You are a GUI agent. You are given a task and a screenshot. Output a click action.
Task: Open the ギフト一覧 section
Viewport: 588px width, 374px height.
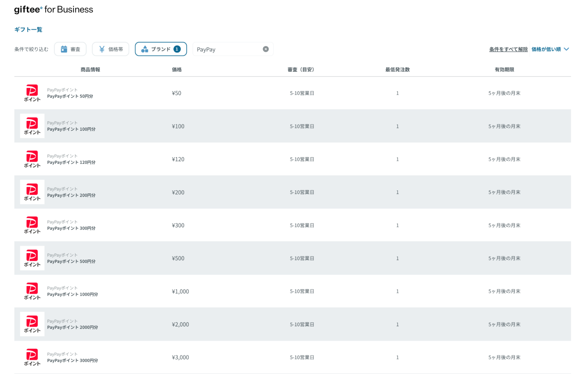[x=28, y=29]
